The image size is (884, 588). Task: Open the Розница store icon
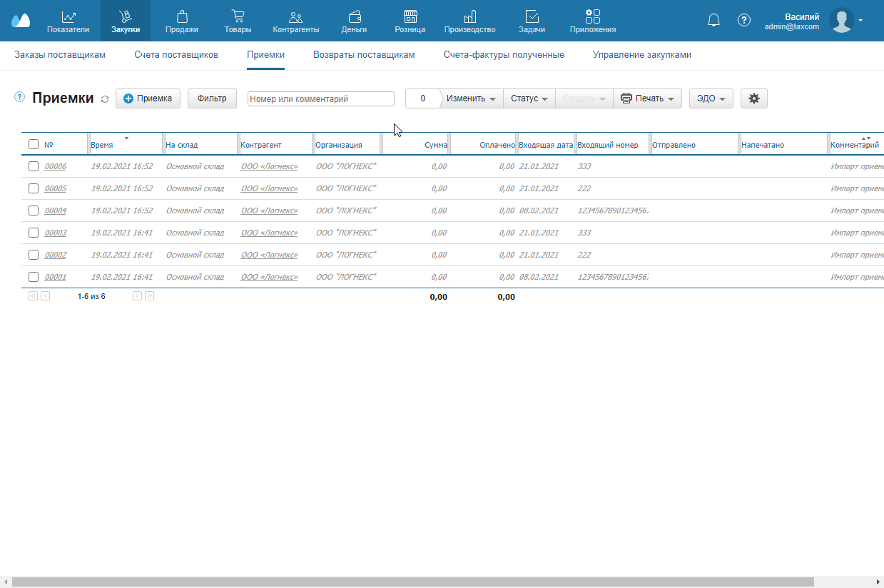pyautogui.click(x=410, y=17)
